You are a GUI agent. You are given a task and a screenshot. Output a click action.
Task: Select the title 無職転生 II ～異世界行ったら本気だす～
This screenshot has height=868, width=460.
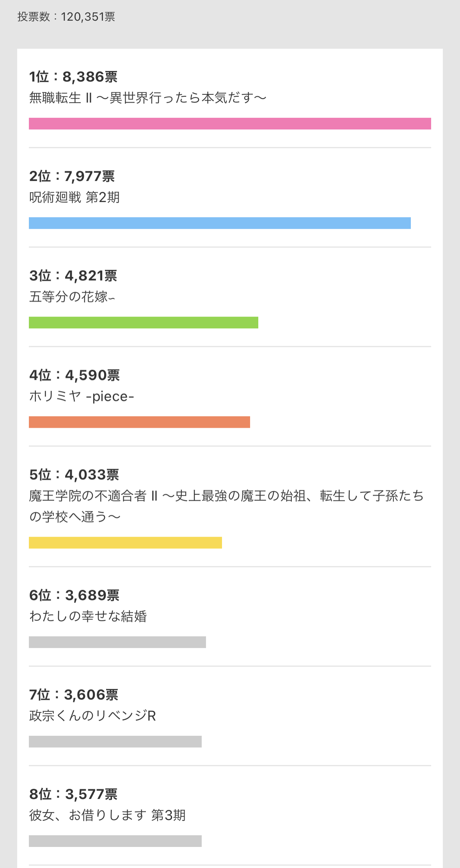pos(147,97)
